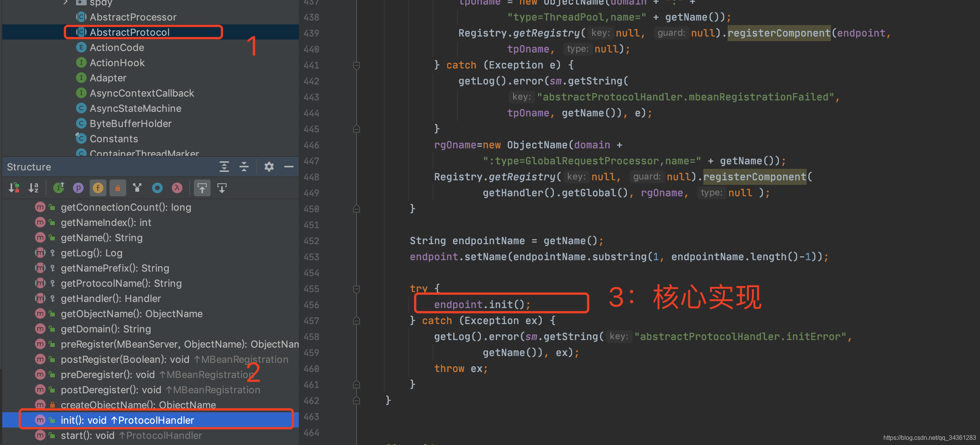Click registerComponent call on line 439
980x445 pixels.
779,33
